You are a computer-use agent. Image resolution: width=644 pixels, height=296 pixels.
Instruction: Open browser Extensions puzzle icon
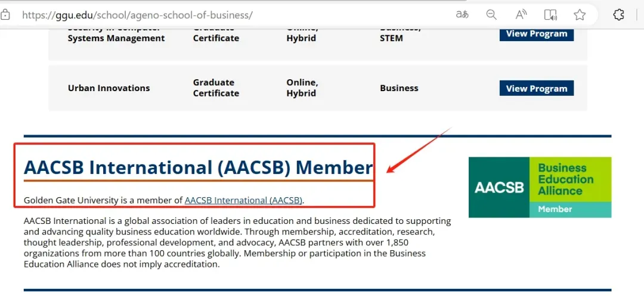(x=619, y=15)
